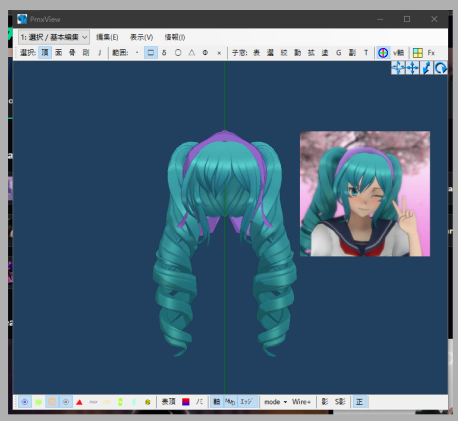Open the 編集(E) menu
Viewport: 458px width, 421px height.
coord(107,37)
